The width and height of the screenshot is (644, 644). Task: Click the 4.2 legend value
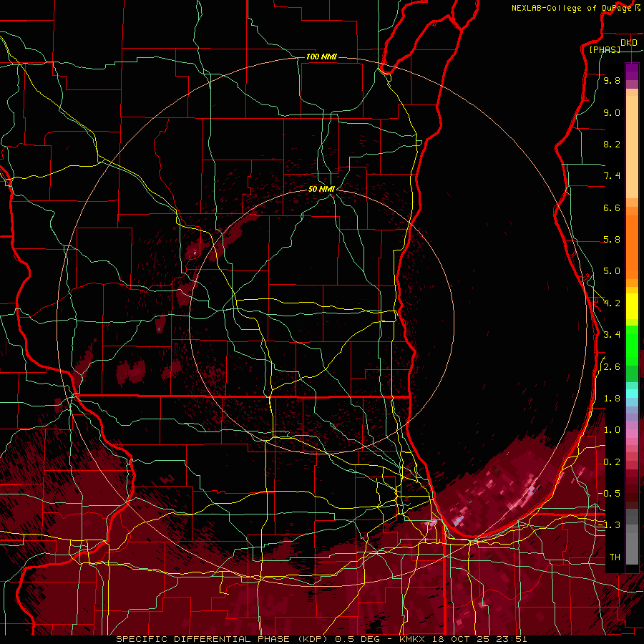pos(612,303)
